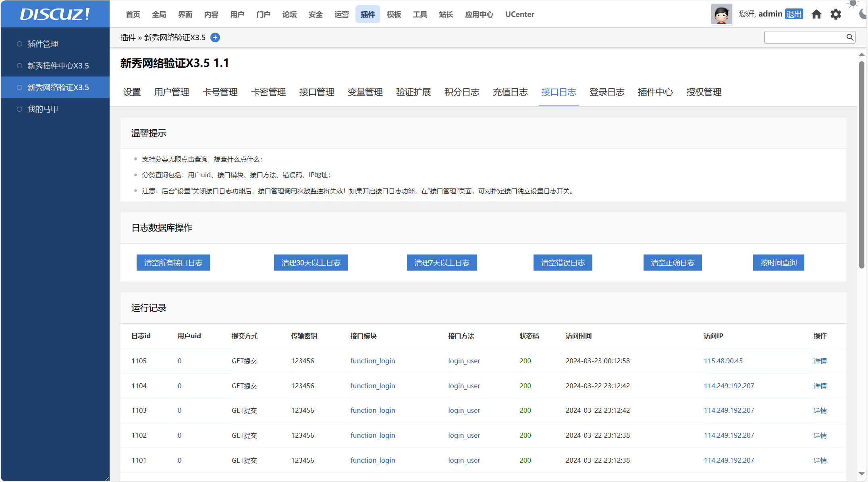Switch to the 登录日志 tab
868x482 pixels.
point(607,92)
